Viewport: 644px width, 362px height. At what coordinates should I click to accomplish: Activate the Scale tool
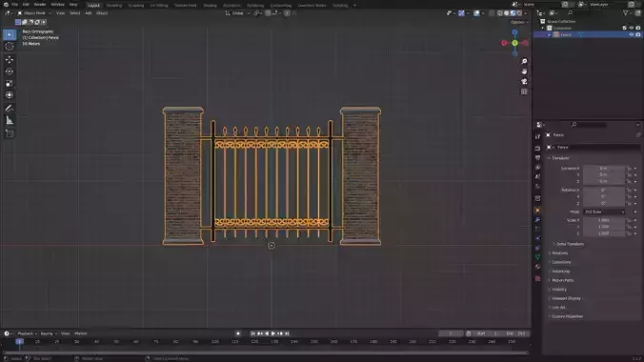coord(9,84)
